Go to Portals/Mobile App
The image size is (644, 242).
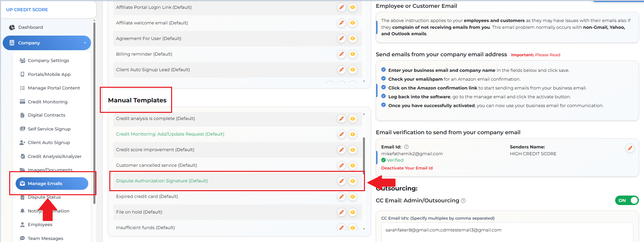49,74
